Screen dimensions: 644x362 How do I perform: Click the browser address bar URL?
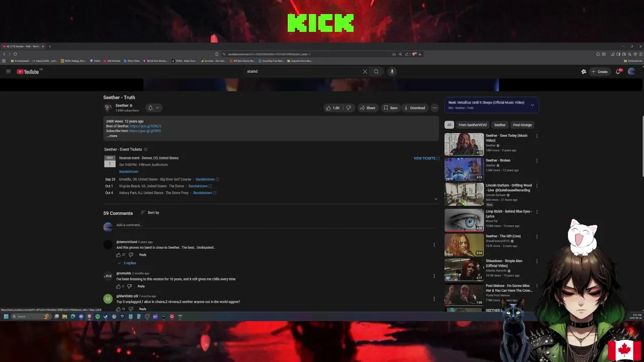(x=269, y=54)
